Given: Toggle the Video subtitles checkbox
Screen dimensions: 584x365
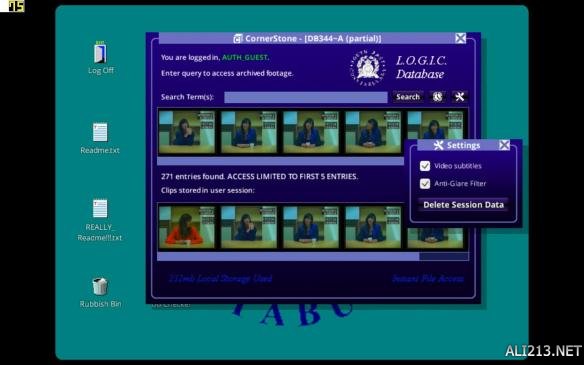Looking at the screenshot, I should pyautogui.click(x=425, y=166).
